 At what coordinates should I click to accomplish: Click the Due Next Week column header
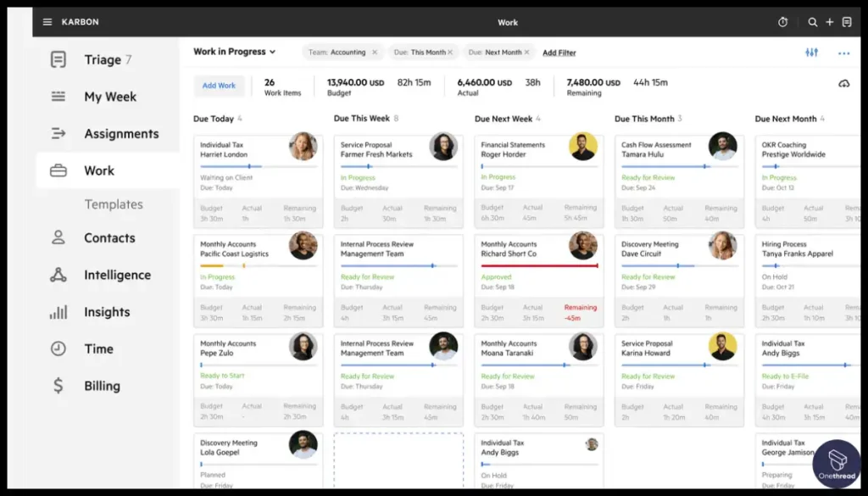coord(507,119)
